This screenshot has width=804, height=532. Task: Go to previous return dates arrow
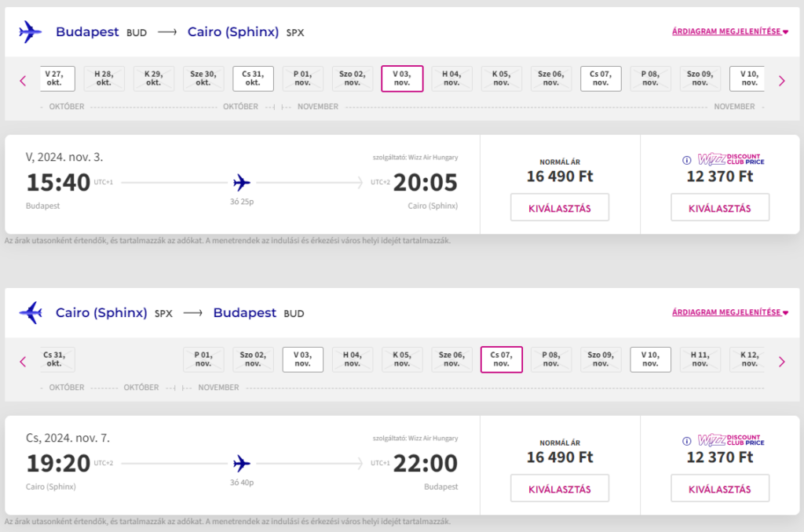click(23, 361)
